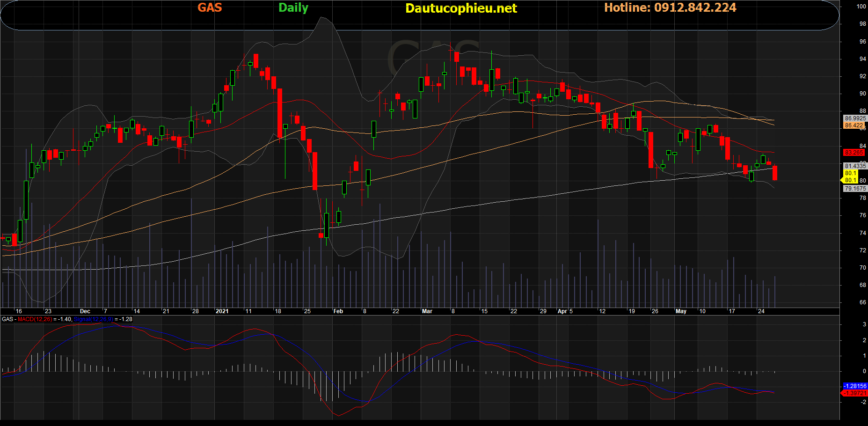Open the Dautucophieu.net header text

[461, 8]
